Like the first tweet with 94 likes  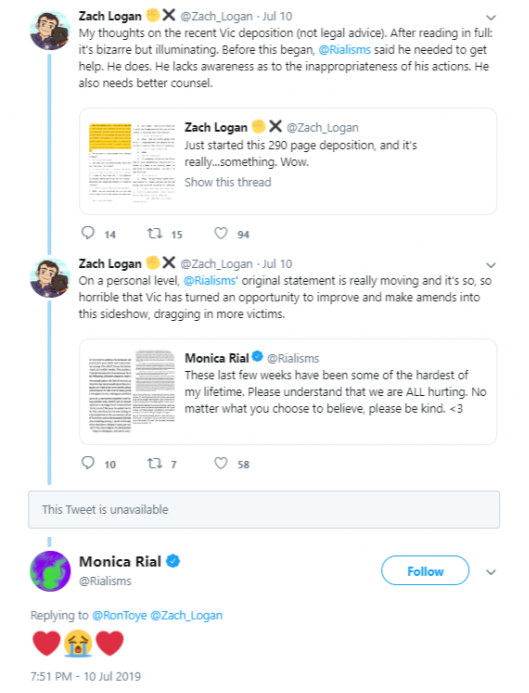221,233
